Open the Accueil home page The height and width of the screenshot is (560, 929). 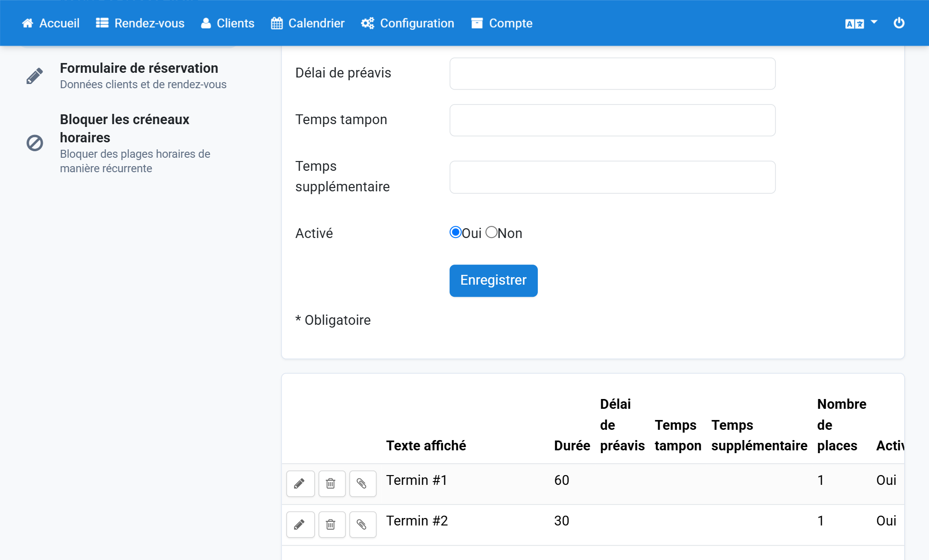(x=50, y=23)
